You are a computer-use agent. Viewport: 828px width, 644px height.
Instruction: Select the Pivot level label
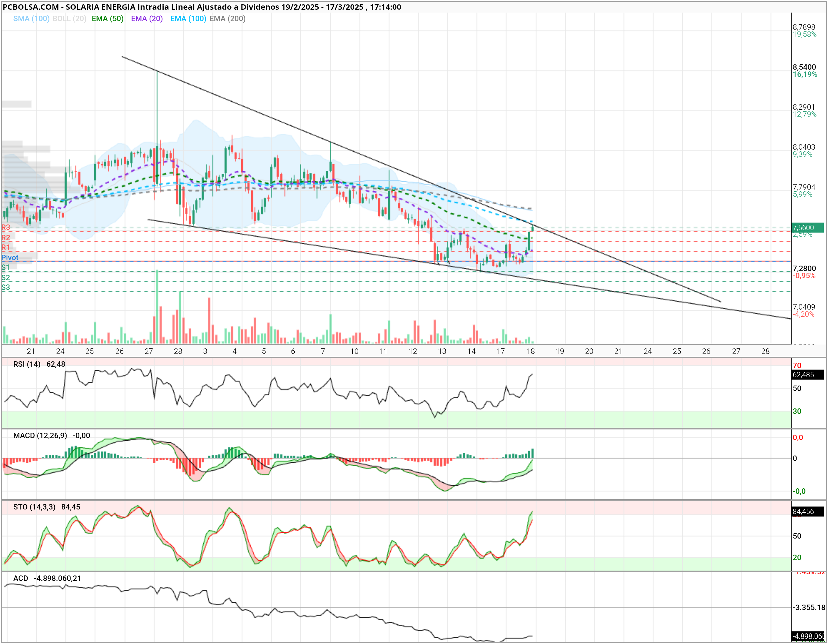pyautogui.click(x=10, y=258)
